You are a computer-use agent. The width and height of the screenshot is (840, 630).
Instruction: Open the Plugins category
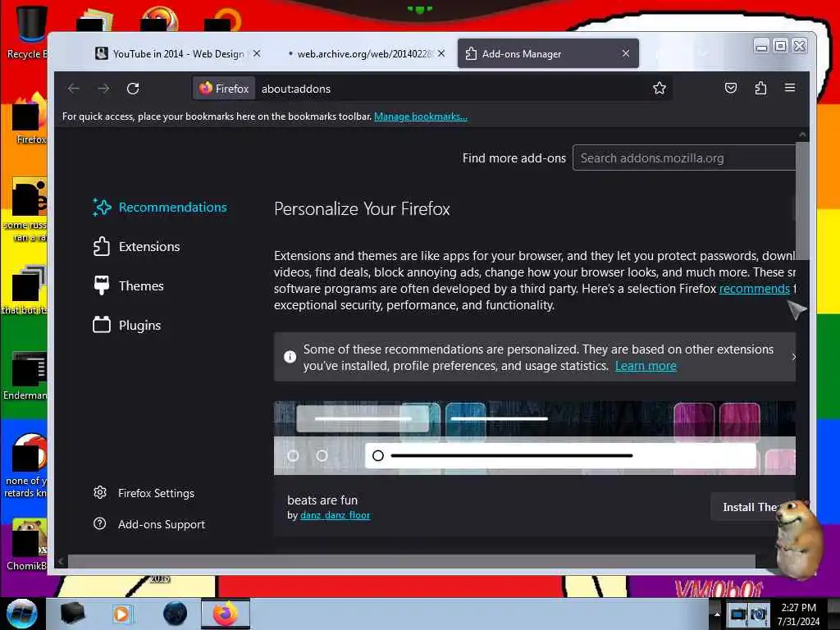coord(127,325)
